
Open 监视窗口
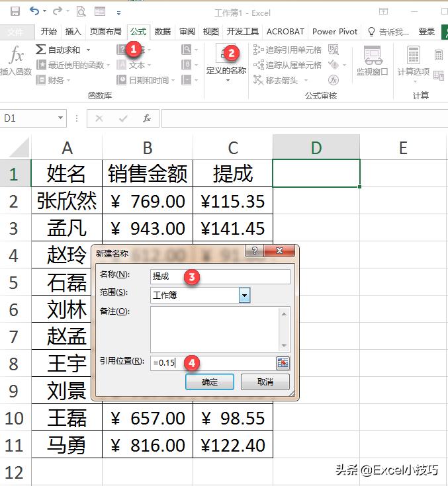(x=373, y=61)
